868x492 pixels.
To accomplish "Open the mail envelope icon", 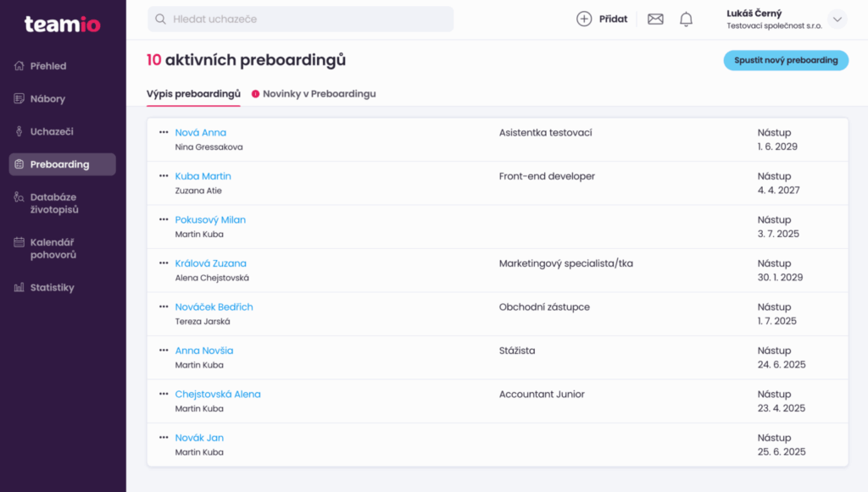I will pos(655,19).
